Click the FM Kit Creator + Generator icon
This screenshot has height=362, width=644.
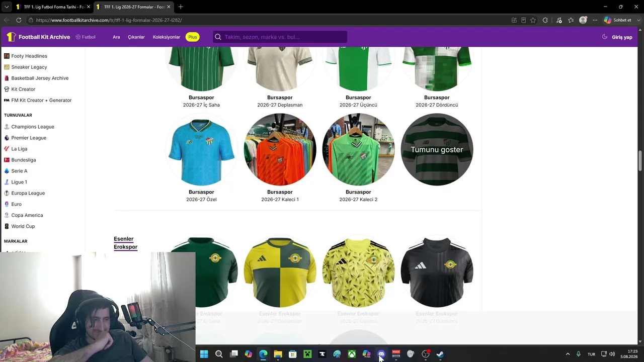click(x=7, y=100)
